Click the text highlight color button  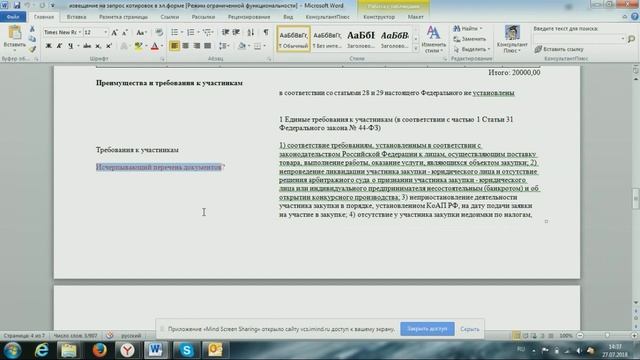pos(138,46)
